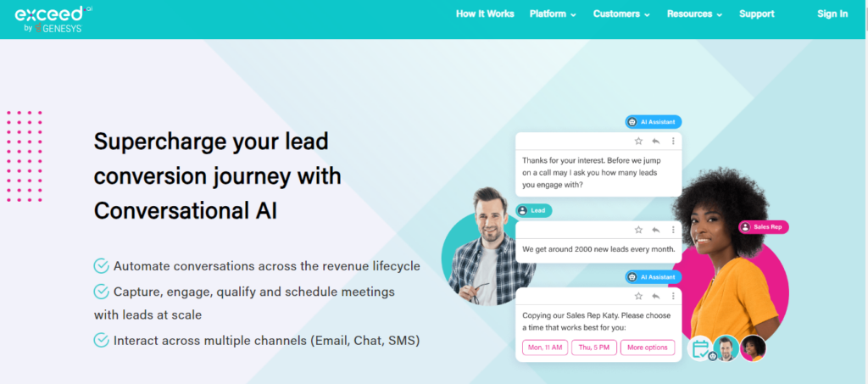This screenshot has width=868, height=384.
Task: Click the Sign In link
Action: point(832,14)
